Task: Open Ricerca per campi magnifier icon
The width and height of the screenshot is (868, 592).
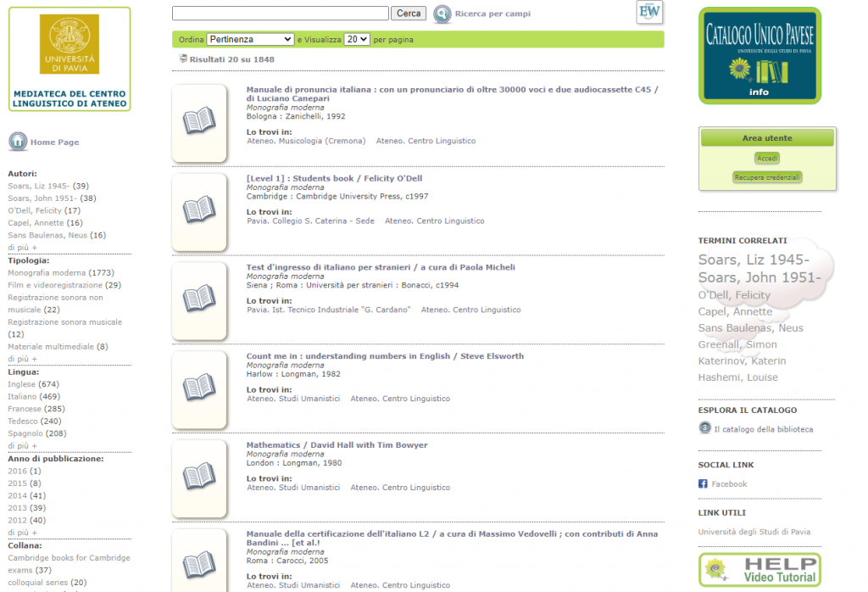Action: (x=442, y=14)
